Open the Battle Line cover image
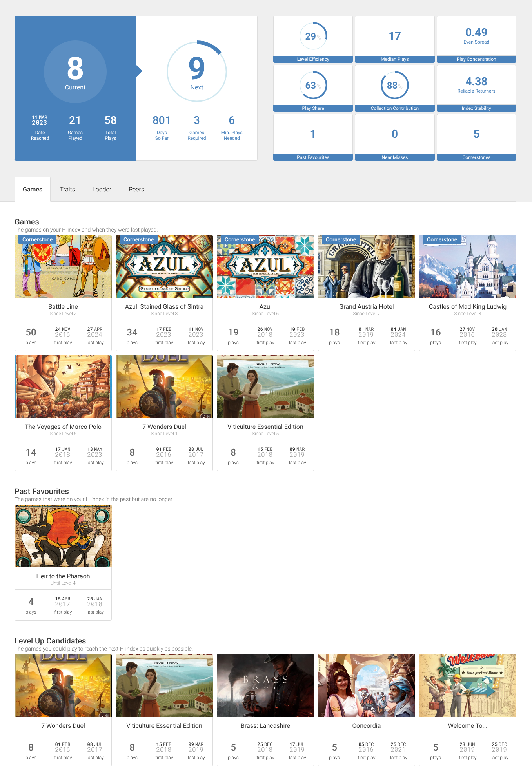The image size is (532, 782). 63,266
